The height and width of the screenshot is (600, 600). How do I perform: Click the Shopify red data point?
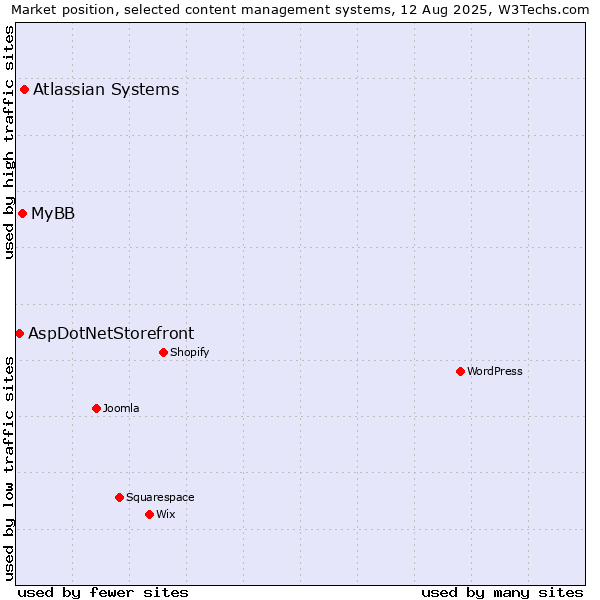[163, 352]
